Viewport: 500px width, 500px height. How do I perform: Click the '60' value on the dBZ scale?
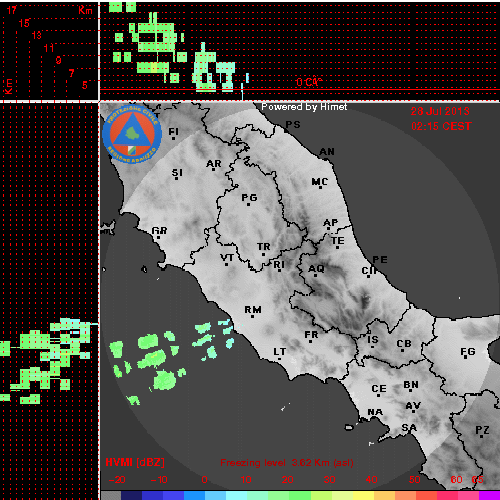(x=456, y=480)
